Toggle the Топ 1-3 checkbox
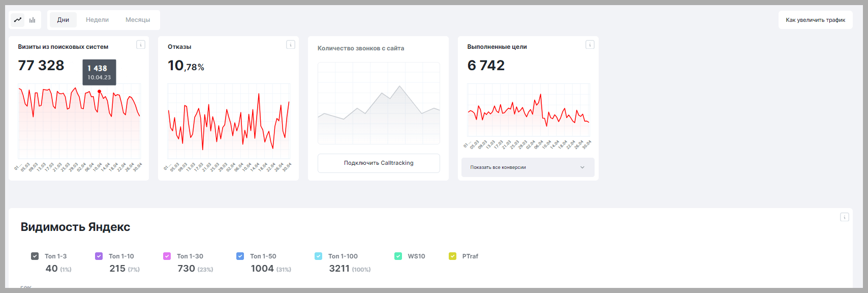Viewport: 868px width, 293px height. tap(35, 256)
